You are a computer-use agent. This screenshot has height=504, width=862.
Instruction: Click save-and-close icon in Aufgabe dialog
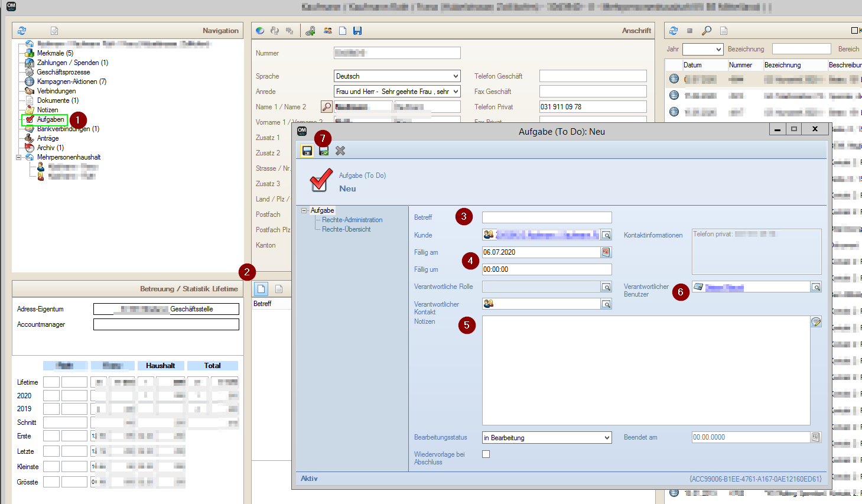[x=324, y=151]
